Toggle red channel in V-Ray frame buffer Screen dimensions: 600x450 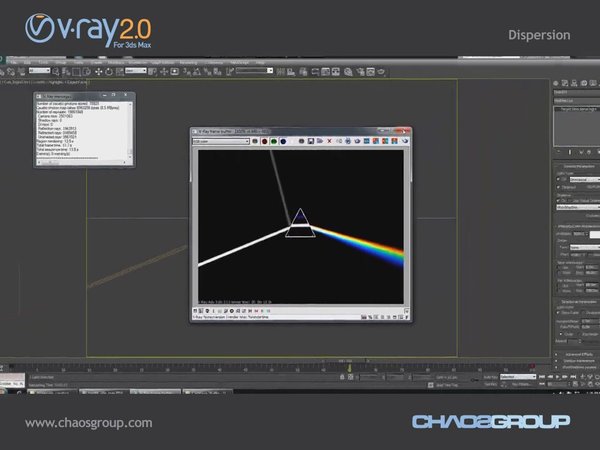(264, 142)
